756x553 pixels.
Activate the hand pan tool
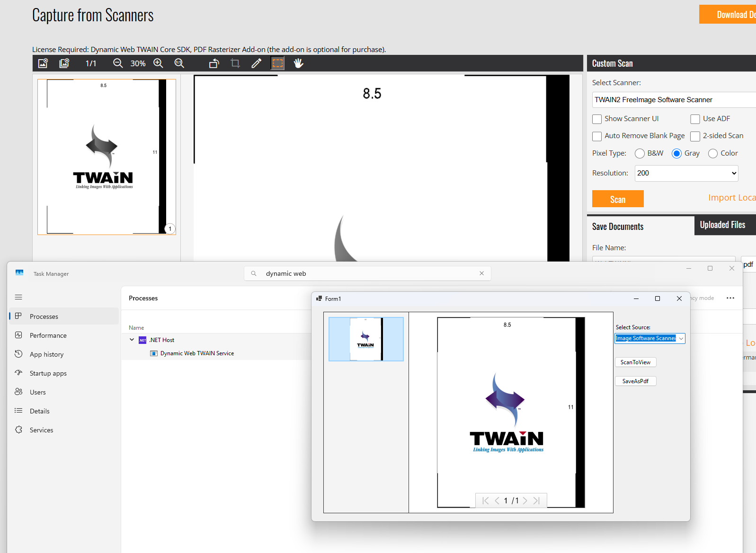point(298,63)
